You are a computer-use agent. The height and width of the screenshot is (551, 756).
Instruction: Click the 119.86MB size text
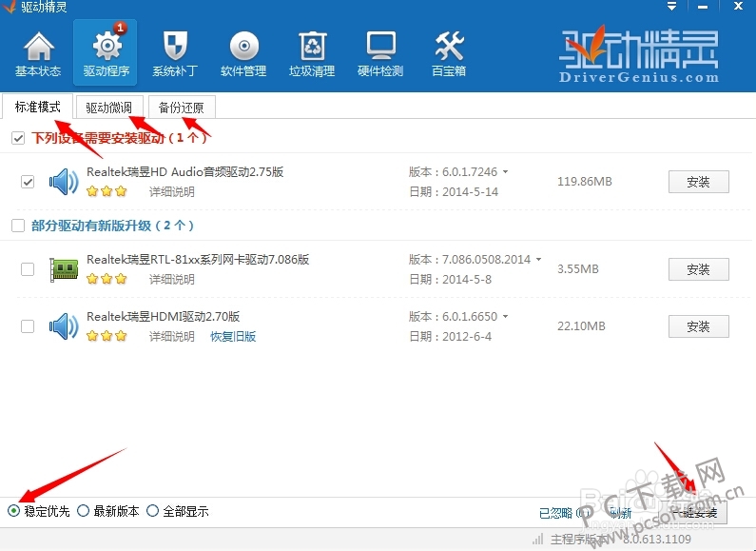coord(585,182)
